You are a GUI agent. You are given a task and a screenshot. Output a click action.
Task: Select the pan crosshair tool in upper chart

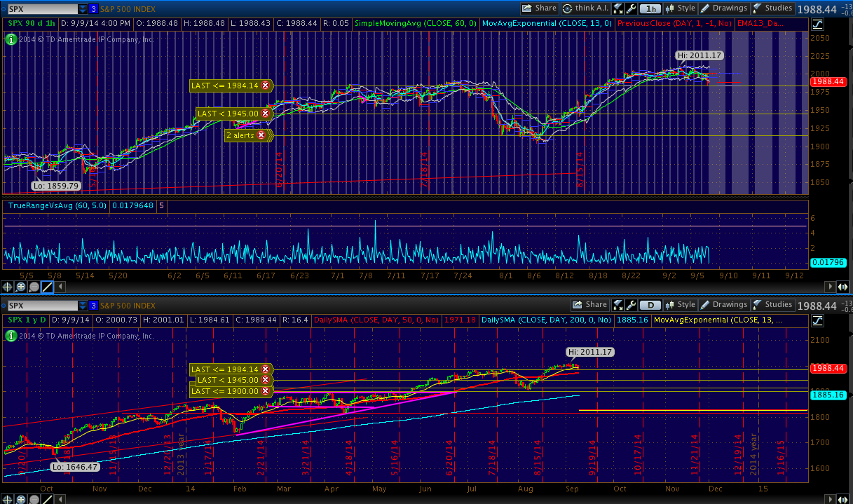[x=8, y=287]
